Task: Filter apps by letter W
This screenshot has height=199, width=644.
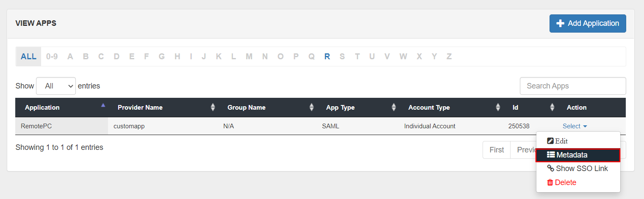Action: 403,56
